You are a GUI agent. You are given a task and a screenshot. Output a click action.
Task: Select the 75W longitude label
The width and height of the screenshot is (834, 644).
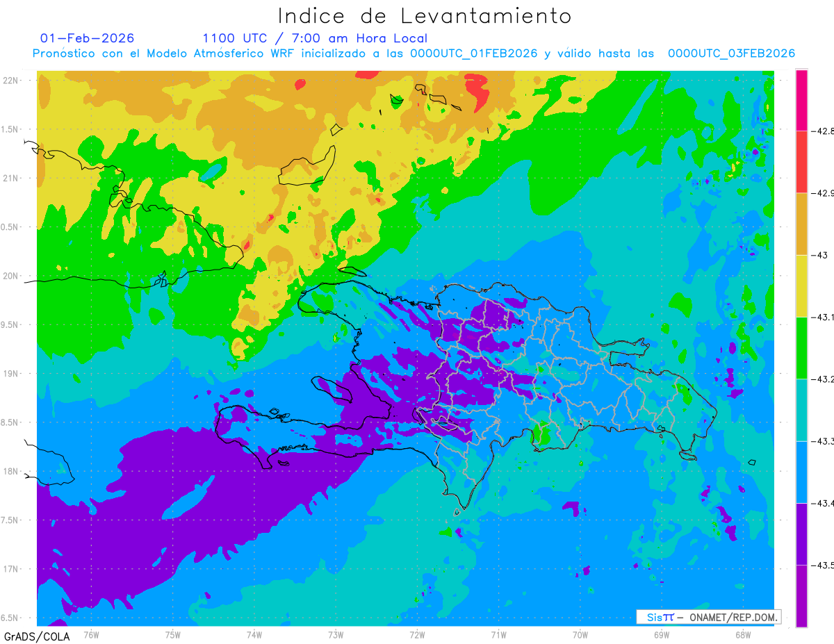point(172,634)
